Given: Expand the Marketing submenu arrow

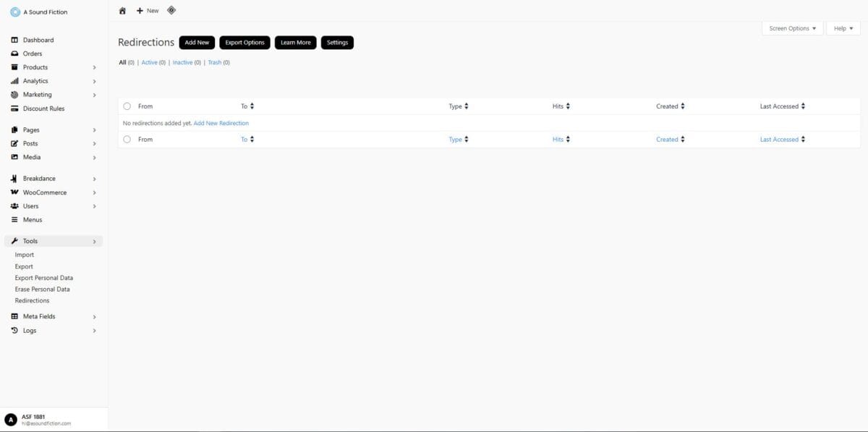Looking at the screenshot, I should click(94, 95).
